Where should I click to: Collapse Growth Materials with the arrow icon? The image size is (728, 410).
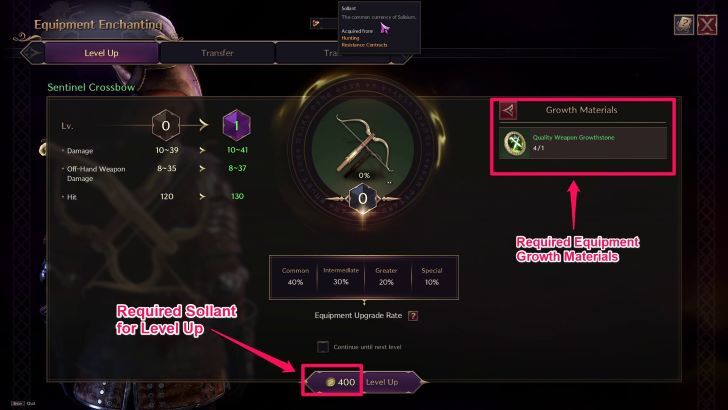click(x=508, y=111)
